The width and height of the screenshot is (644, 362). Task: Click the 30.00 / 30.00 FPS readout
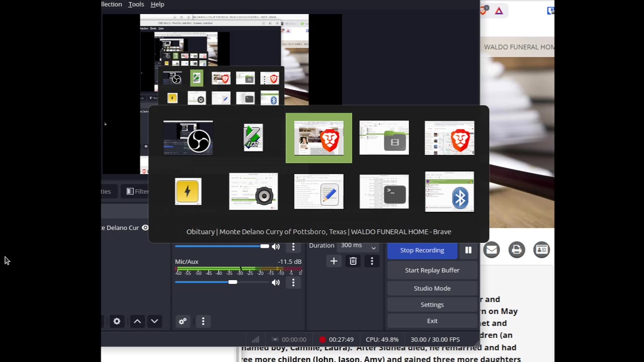[x=435, y=339]
